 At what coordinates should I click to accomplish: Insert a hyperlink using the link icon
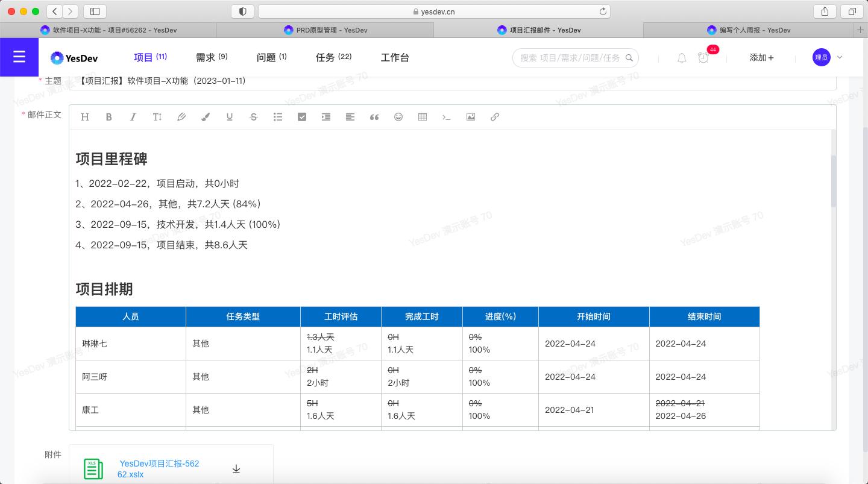coord(495,116)
